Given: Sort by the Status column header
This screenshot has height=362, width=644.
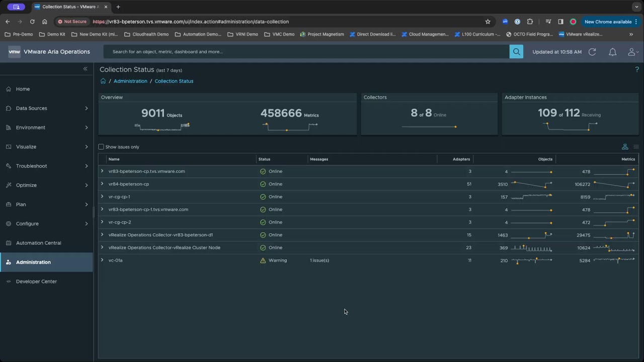Looking at the screenshot, I should coord(264,159).
